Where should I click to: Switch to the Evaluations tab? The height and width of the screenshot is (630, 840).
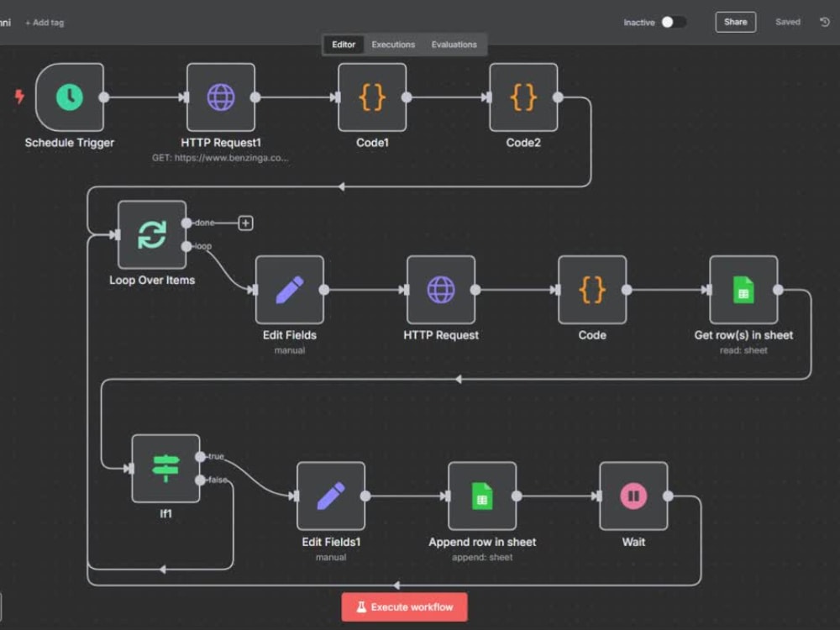[454, 45]
